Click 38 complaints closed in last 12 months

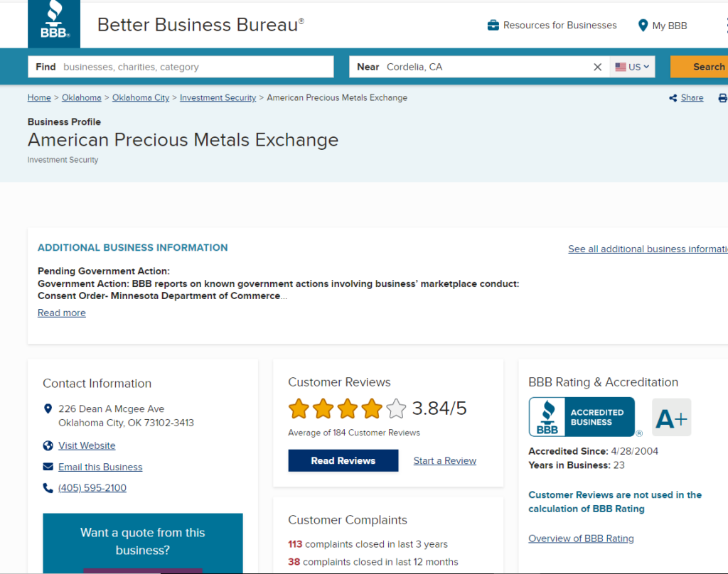[x=373, y=561]
